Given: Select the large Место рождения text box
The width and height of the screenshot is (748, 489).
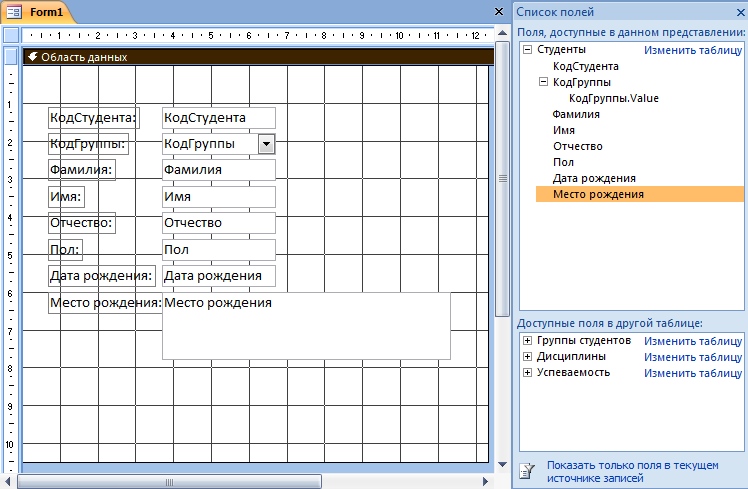Looking at the screenshot, I should point(306,326).
